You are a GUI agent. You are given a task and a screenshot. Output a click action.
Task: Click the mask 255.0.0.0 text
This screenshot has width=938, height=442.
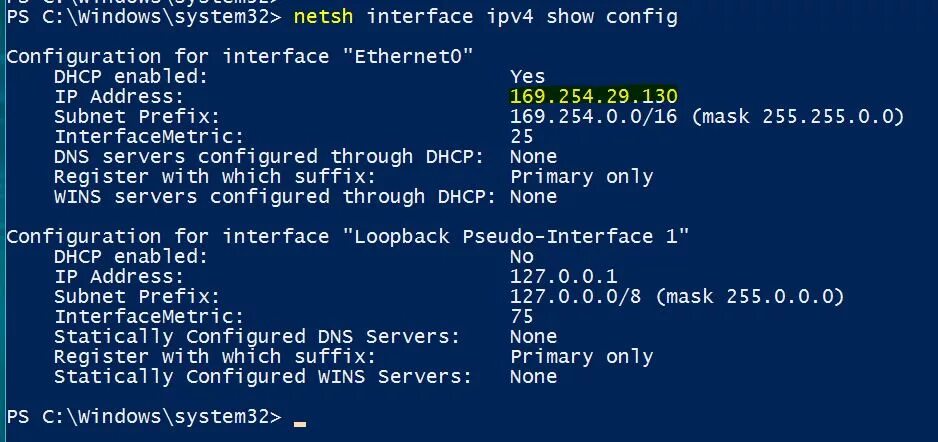pyautogui.click(x=750, y=297)
